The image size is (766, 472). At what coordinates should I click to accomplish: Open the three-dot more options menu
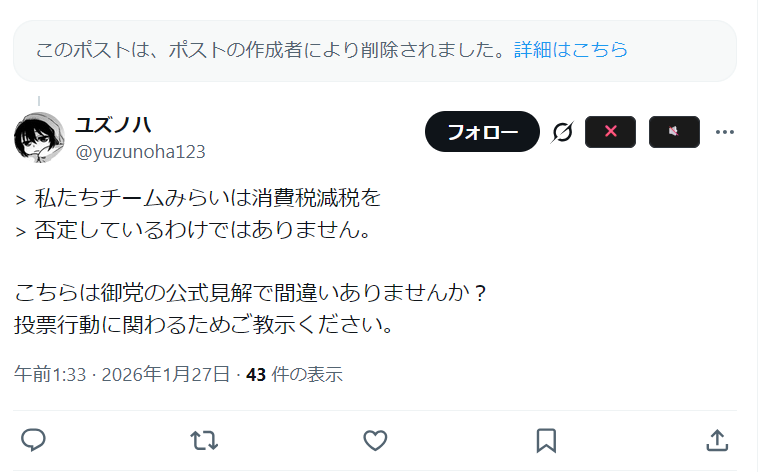point(724,132)
